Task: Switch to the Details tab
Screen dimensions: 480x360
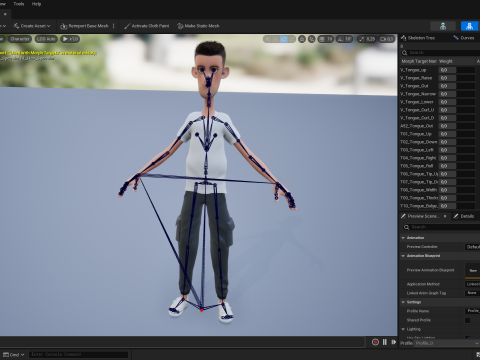Action: pyautogui.click(x=464, y=216)
